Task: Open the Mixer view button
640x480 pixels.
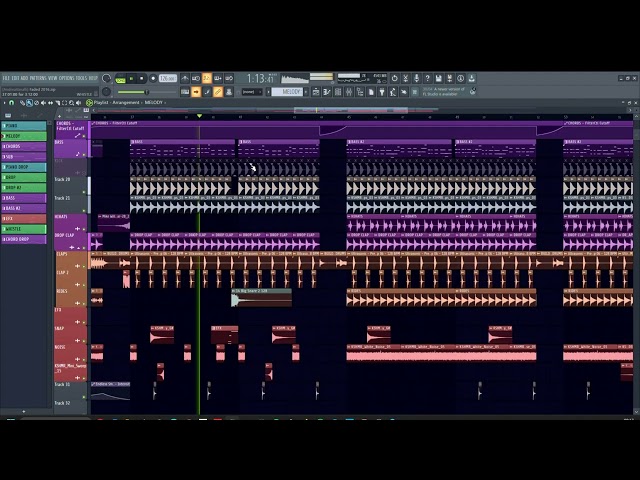Action: pyautogui.click(x=349, y=92)
